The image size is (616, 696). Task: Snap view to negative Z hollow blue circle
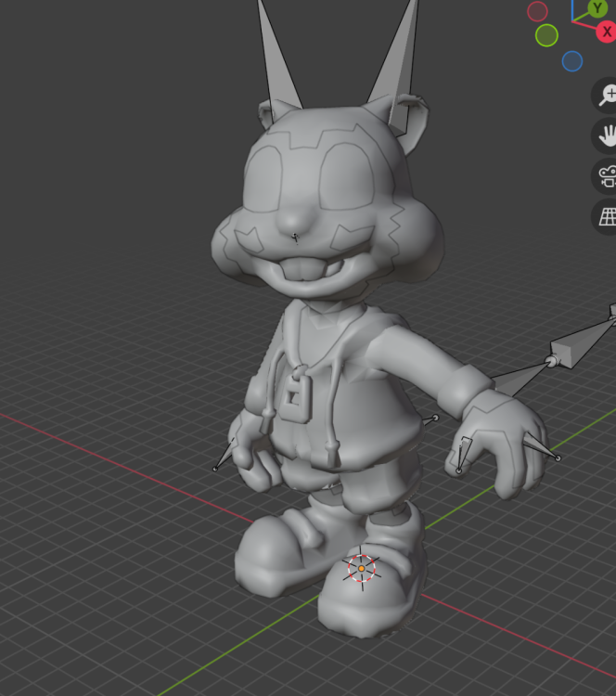click(572, 61)
